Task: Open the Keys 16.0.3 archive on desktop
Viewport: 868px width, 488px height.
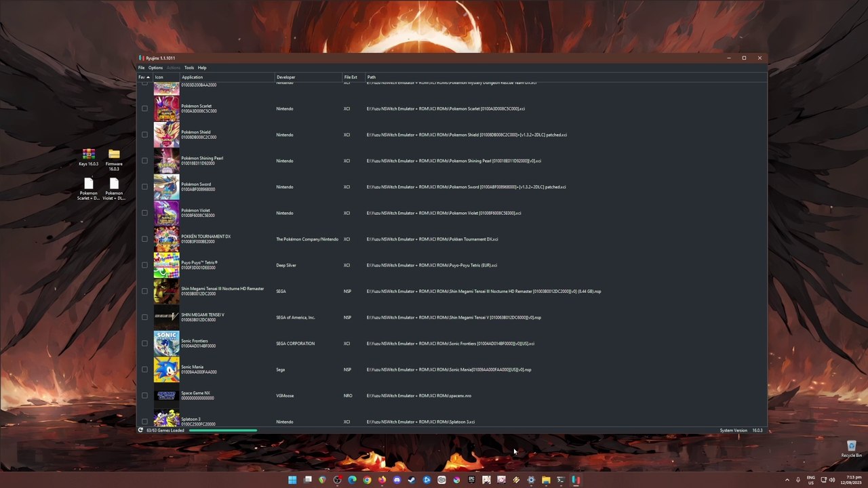Action: [x=88, y=157]
